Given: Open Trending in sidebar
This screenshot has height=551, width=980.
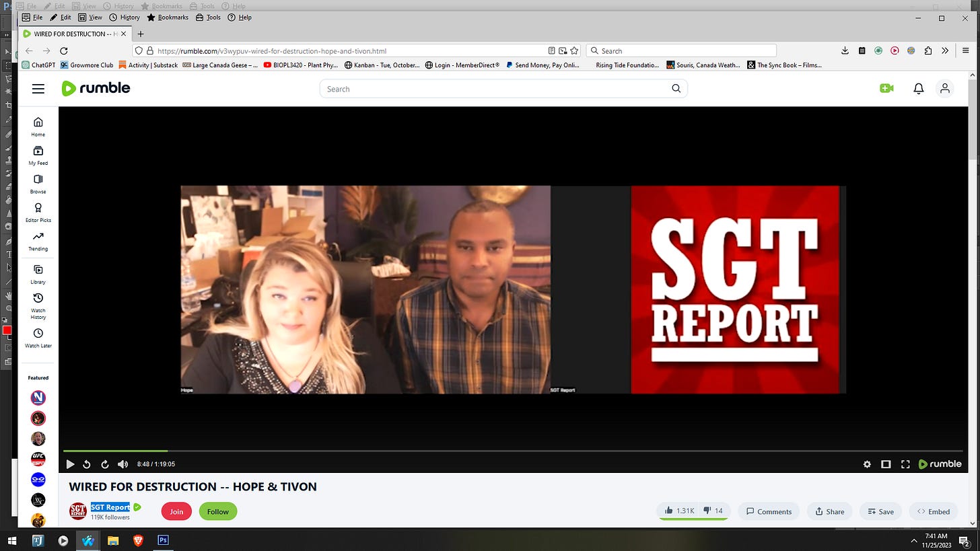Looking at the screenshot, I should [x=38, y=241].
